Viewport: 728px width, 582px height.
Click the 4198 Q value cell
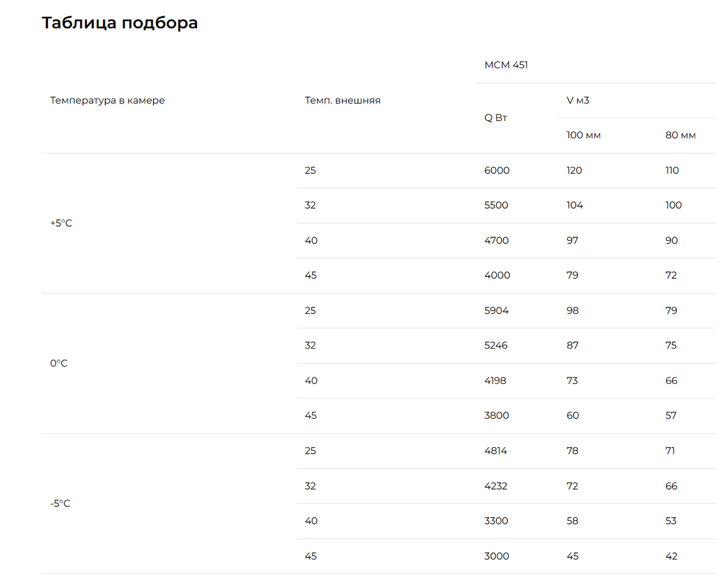click(495, 381)
